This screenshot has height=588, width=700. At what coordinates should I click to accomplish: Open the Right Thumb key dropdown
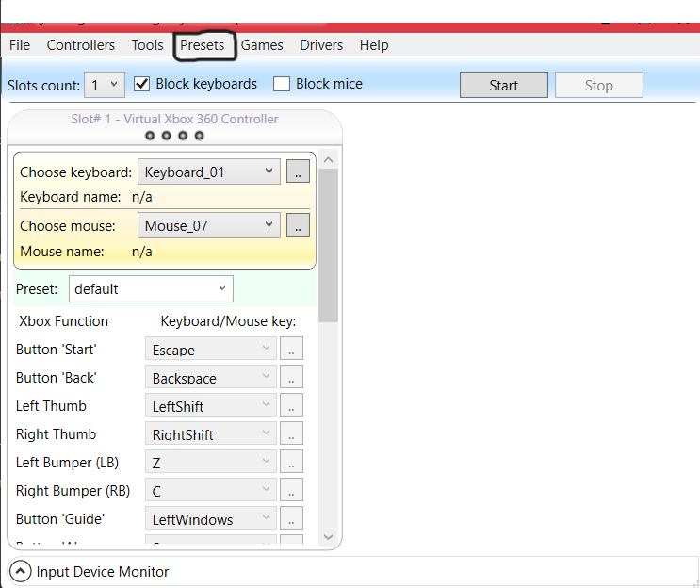211,433
